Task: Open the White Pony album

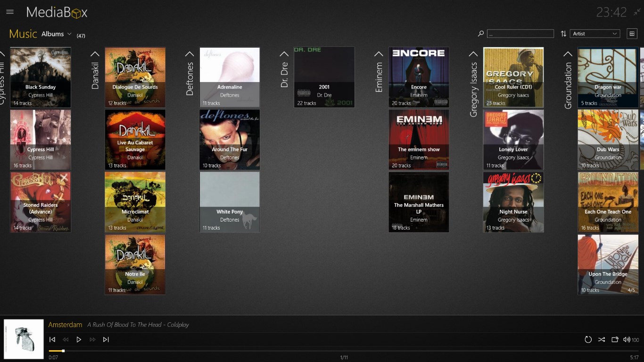Action: pos(230,202)
